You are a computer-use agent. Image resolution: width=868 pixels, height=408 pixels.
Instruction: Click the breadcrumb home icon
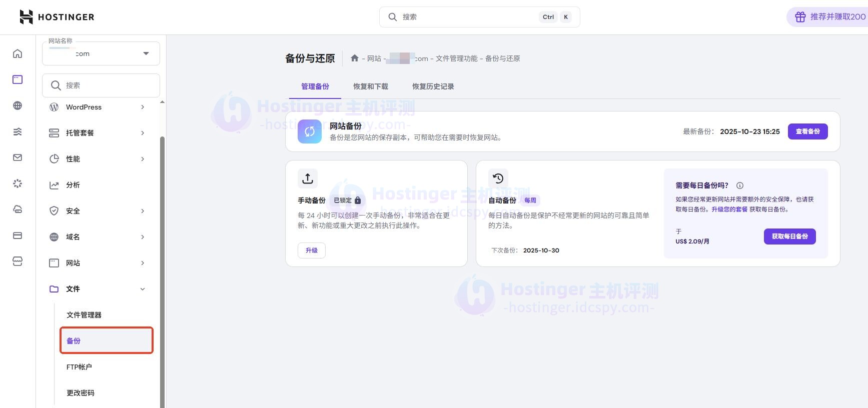[x=355, y=58]
